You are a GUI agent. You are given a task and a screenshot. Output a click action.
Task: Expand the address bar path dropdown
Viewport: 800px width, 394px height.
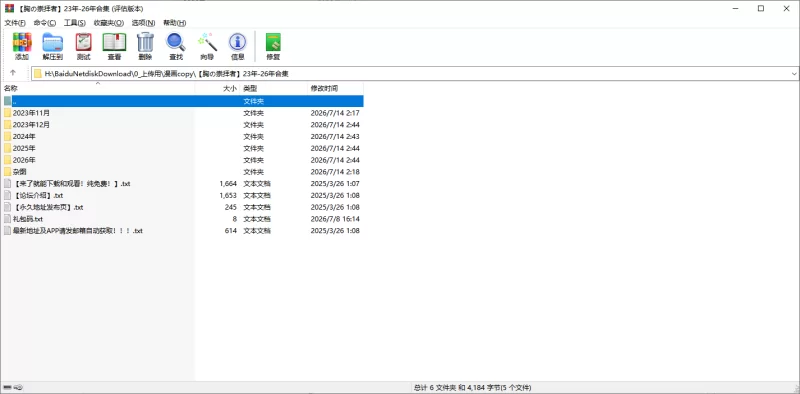(794, 73)
